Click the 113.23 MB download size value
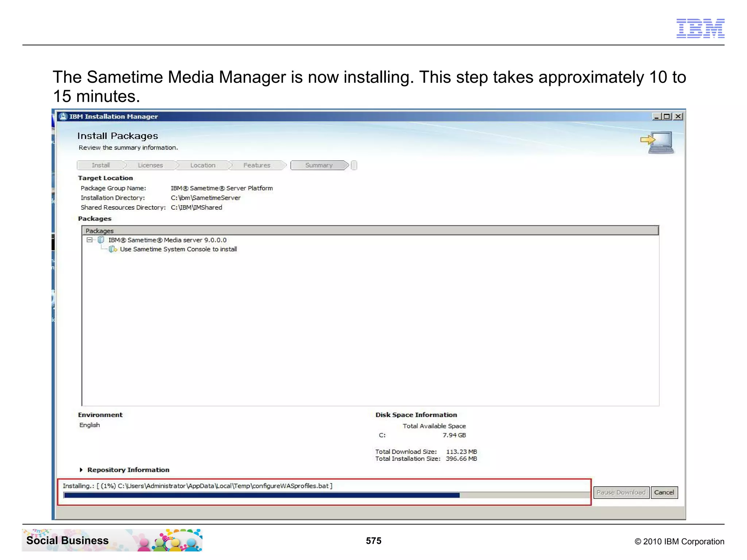The height and width of the screenshot is (560, 747). coord(461,451)
